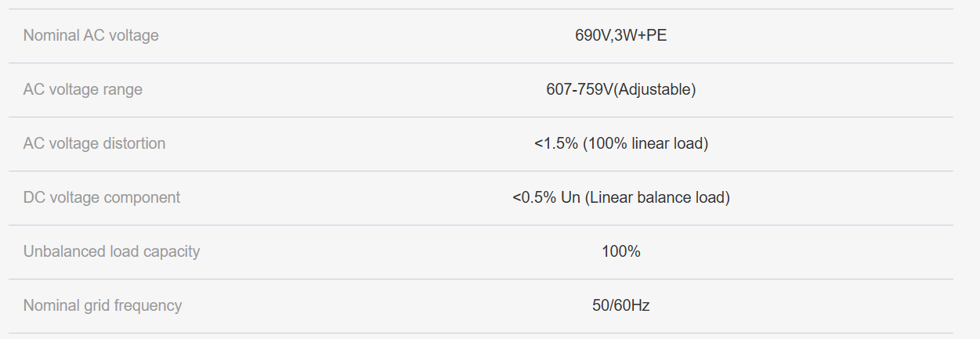Select the <0.5% Un (Linear balance load) value
Image resolution: width=980 pixels, height=339 pixels.
coord(621,197)
